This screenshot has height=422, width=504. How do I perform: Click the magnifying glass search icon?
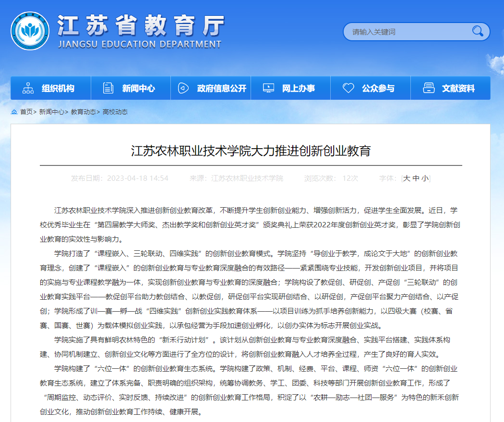[477, 32]
